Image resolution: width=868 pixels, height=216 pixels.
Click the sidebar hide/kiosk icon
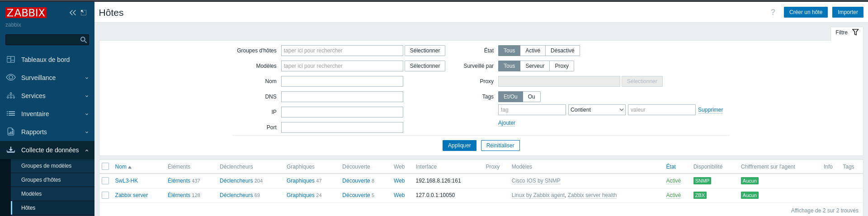coord(84,13)
